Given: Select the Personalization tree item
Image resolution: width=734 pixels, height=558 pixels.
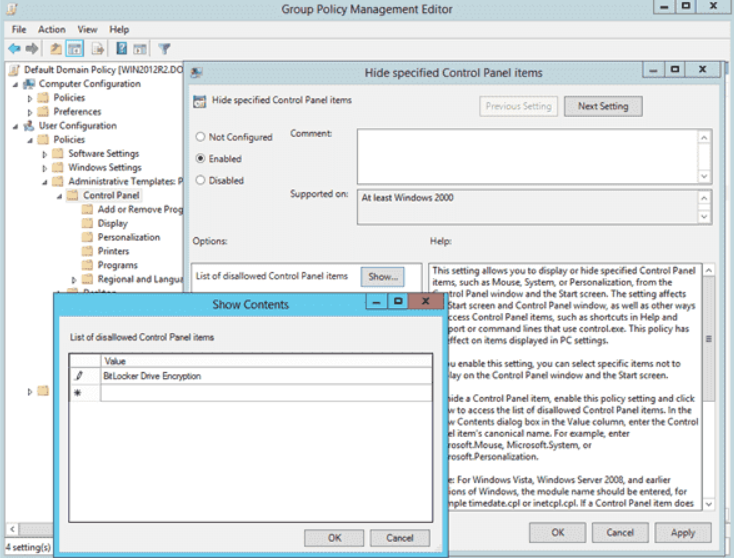Looking at the screenshot, I should tap(129, 237).
